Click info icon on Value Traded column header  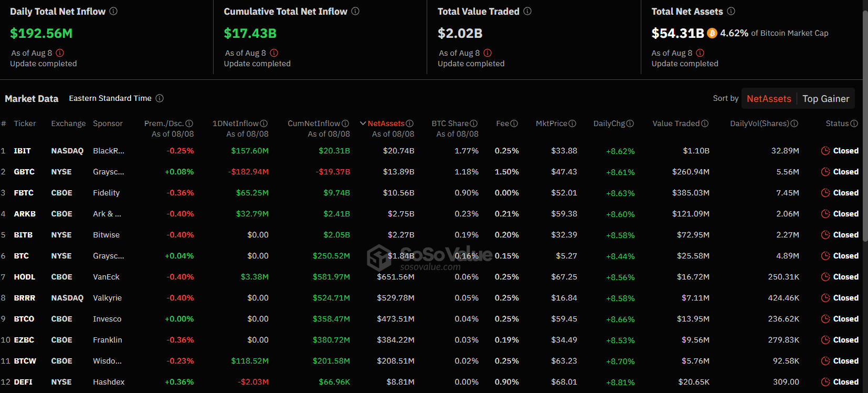705,123
